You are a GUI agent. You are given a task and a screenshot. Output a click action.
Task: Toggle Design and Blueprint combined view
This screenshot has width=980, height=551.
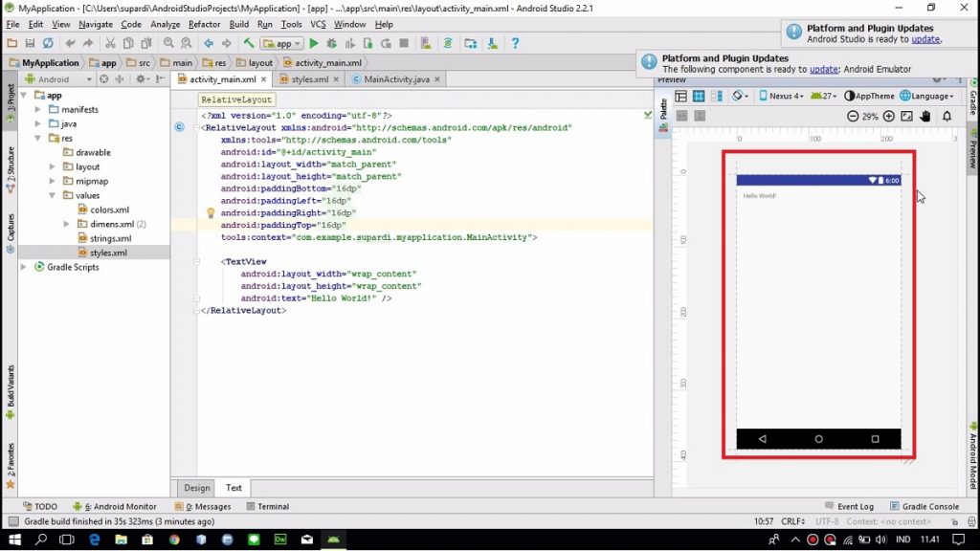click(x=716, y=96)
